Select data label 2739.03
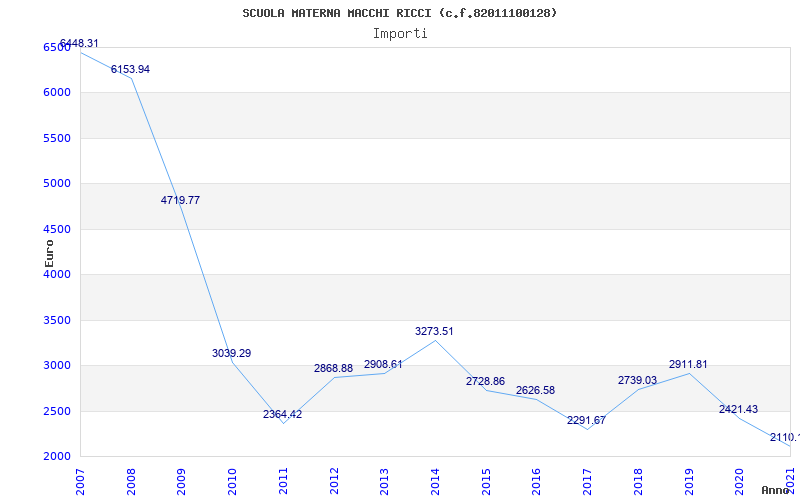The width and height of the screenshot is (800, 500). pos(637,380)
